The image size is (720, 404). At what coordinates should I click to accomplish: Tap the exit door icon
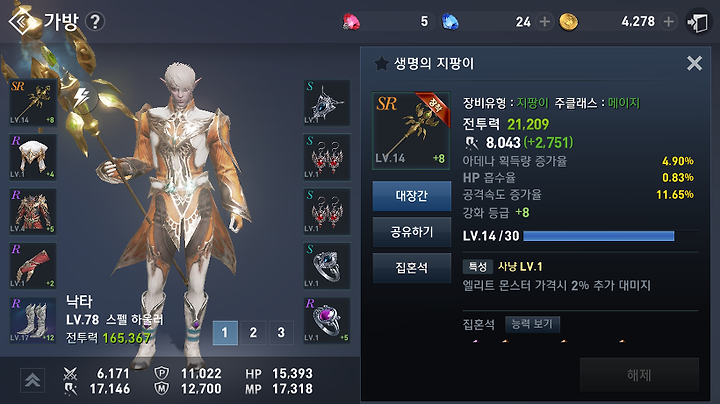698,22
